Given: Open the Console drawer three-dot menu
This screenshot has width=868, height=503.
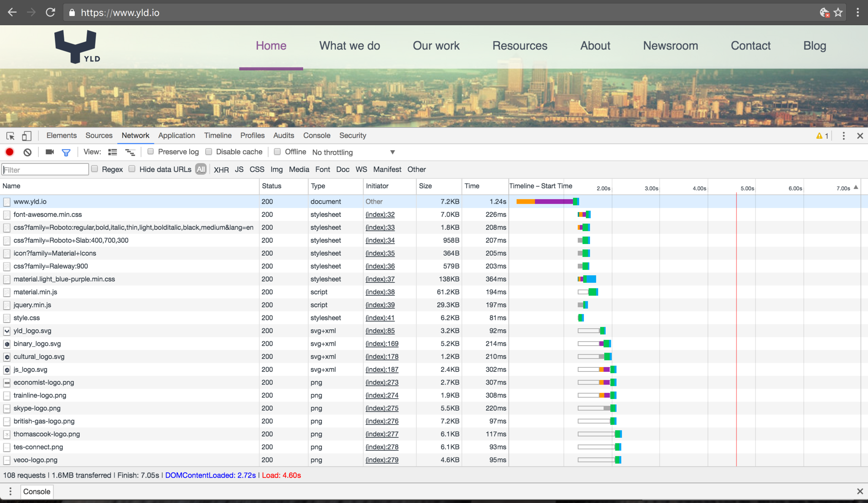Looking at the screenshot, I should [x=10, y=491].
